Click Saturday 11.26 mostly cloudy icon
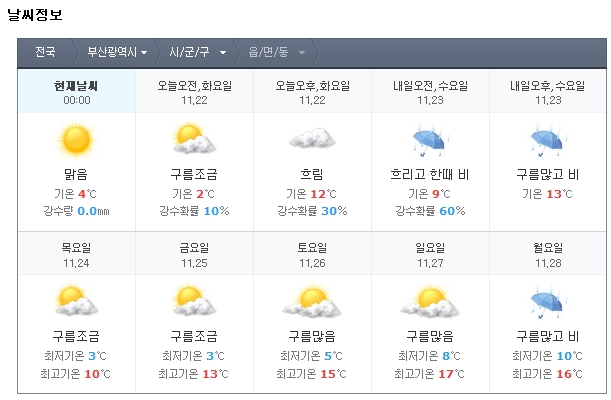The height and width of the screenshot is (400, 611). [312, 301]
